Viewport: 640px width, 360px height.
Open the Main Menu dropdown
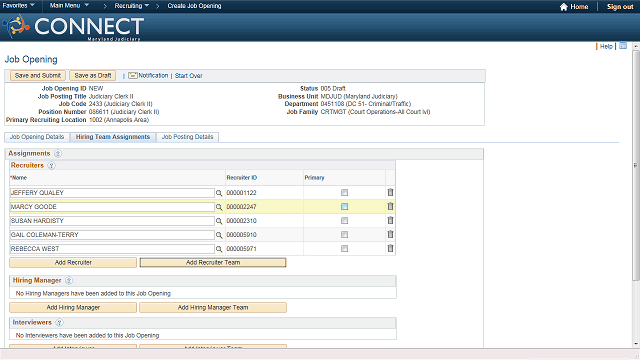[69, 6]
